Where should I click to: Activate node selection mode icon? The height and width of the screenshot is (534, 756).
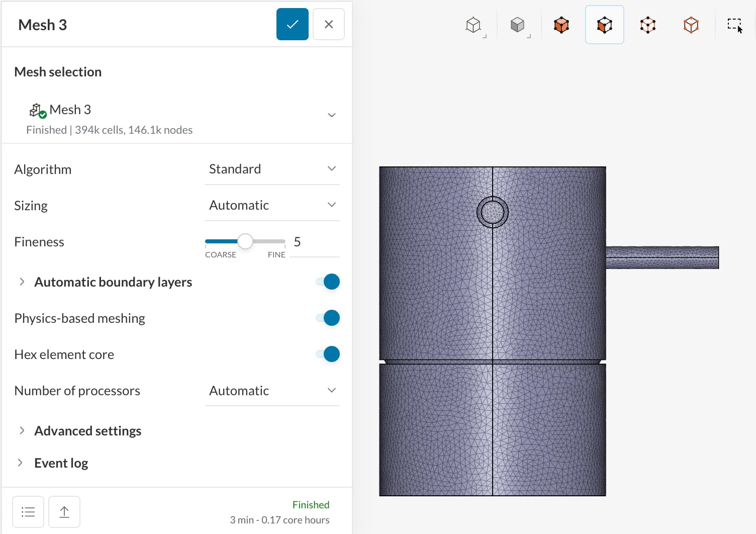[x=691, y=25]
